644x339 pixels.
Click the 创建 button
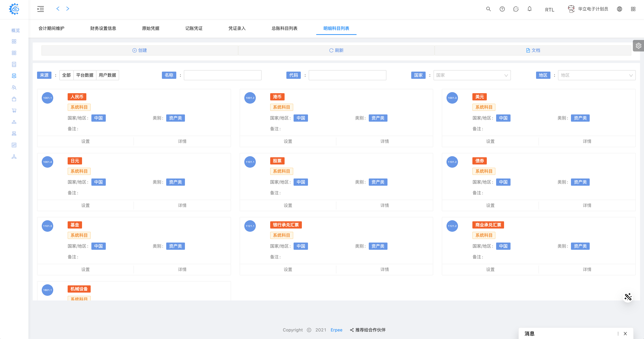click(139, 50)
